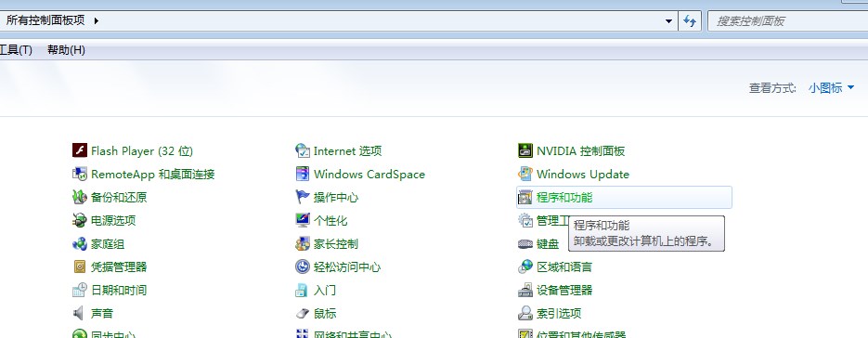The height and width of the screenshot is (338, 868).
Task: Open the 帮助(H) menu
Action: [x=66, y=50]
